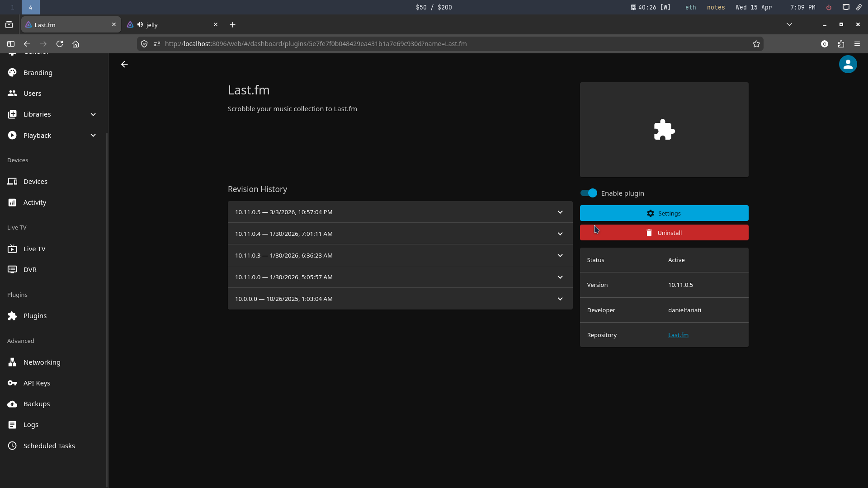
Task: Open Live TV icon in sidebar
Action: point(12,249)
